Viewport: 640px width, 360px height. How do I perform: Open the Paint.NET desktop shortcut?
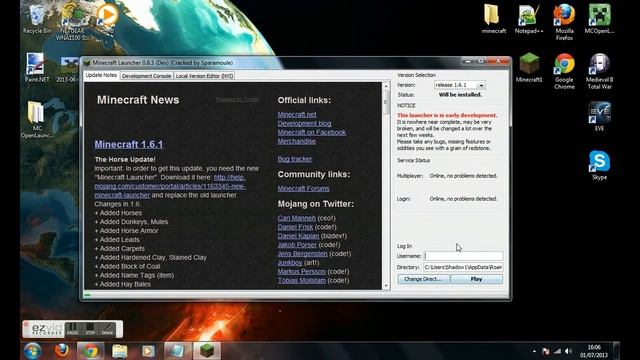[x=37, y=67]
